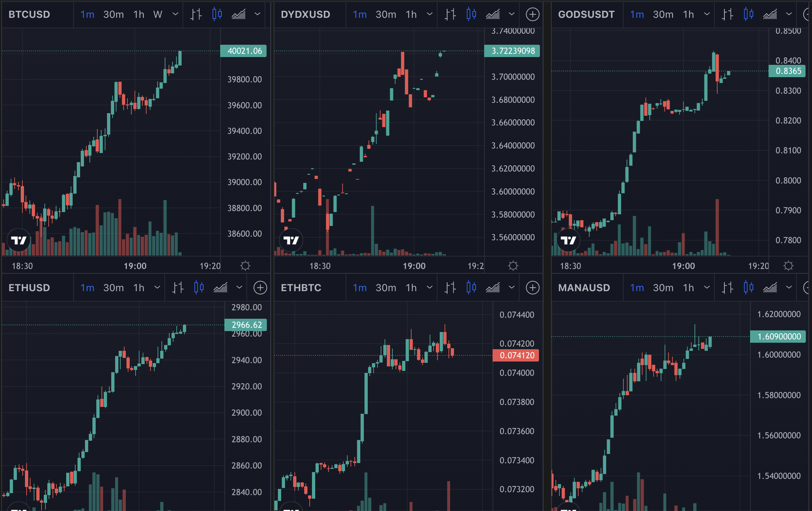The width and height of the screenshot is (812, 511).
Task: Select area chart style in ETHUSD panel
Action: (x=220, y=288)
